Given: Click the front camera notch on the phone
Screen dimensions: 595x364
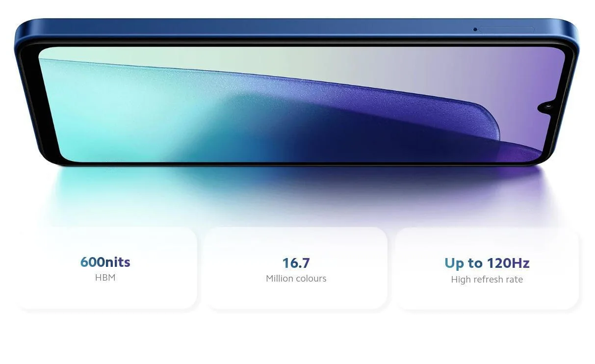Looking at the screenshot, I should 546,105.
